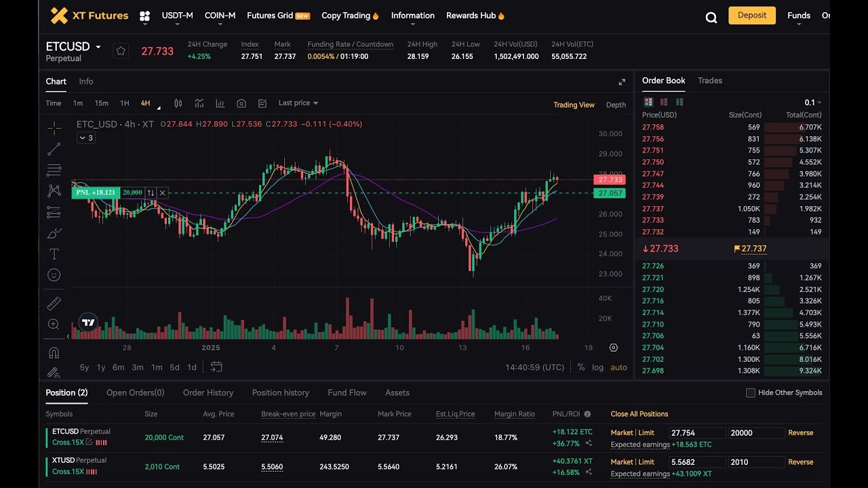Switch to the Trades tab
This screenshot has height=488, width=868.
[710, 81]
